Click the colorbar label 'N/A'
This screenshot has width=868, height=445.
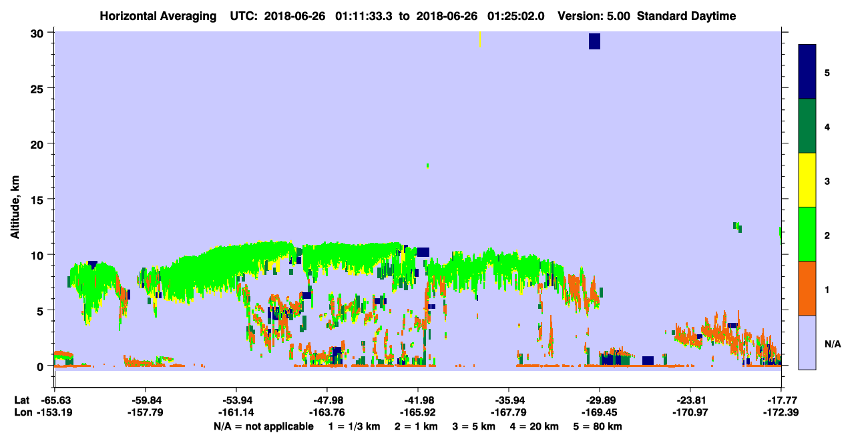click(x=832, y=344)
